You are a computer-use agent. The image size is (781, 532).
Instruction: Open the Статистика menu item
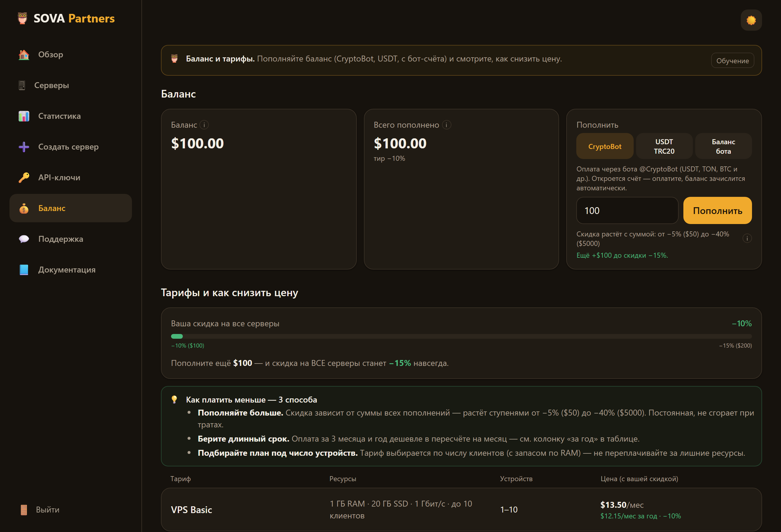click(x=71, y=116)
